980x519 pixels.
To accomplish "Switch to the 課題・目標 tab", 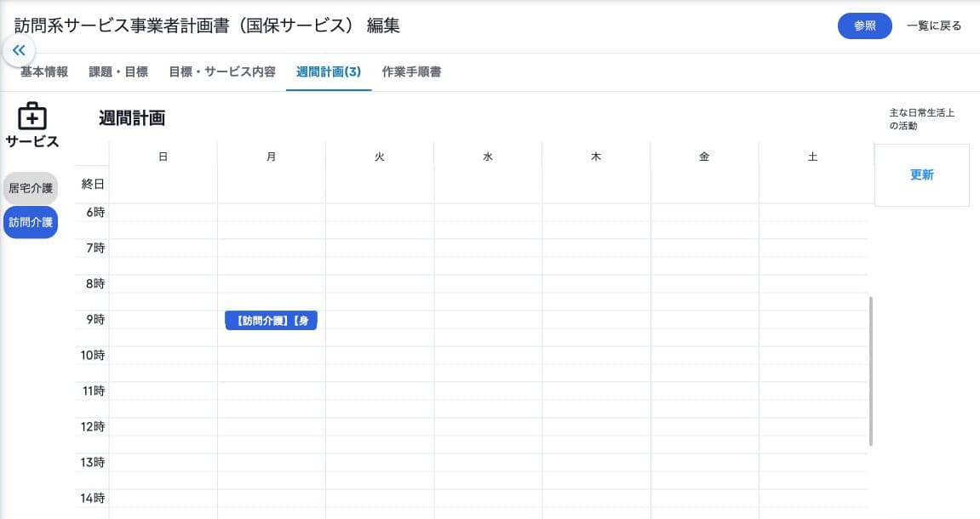I will (x=118, y=71).
